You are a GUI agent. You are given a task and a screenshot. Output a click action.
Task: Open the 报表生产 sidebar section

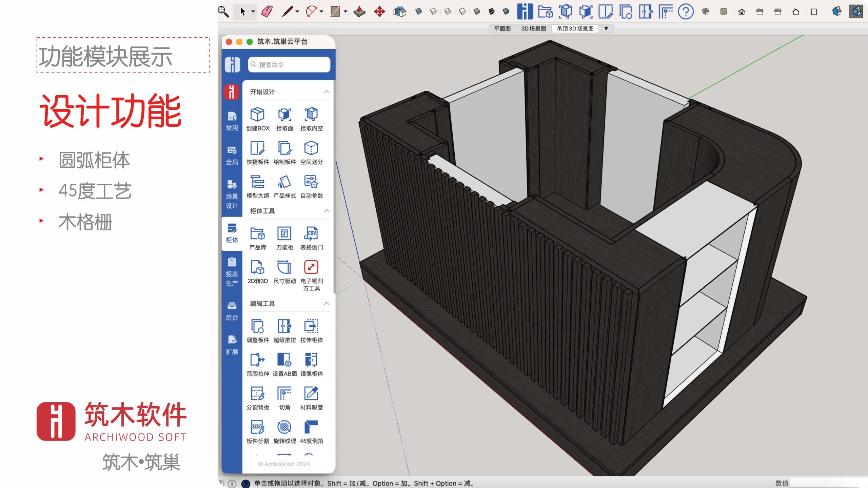point(232,272)
